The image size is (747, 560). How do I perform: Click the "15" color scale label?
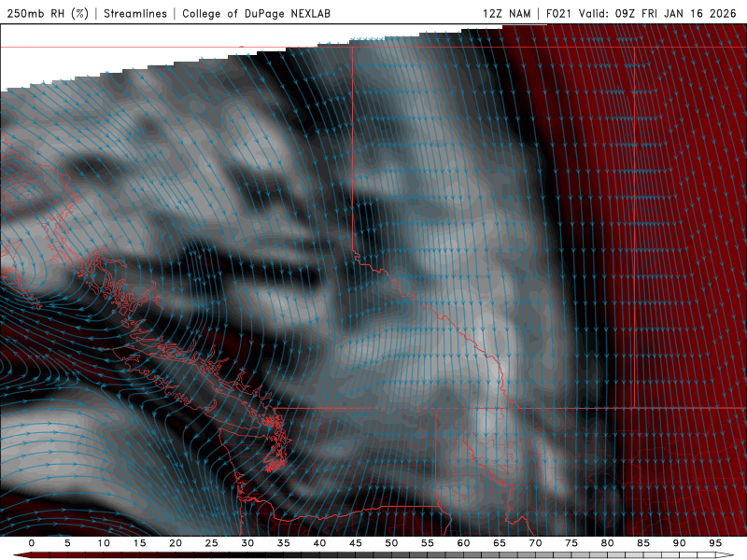click(139, 543)
